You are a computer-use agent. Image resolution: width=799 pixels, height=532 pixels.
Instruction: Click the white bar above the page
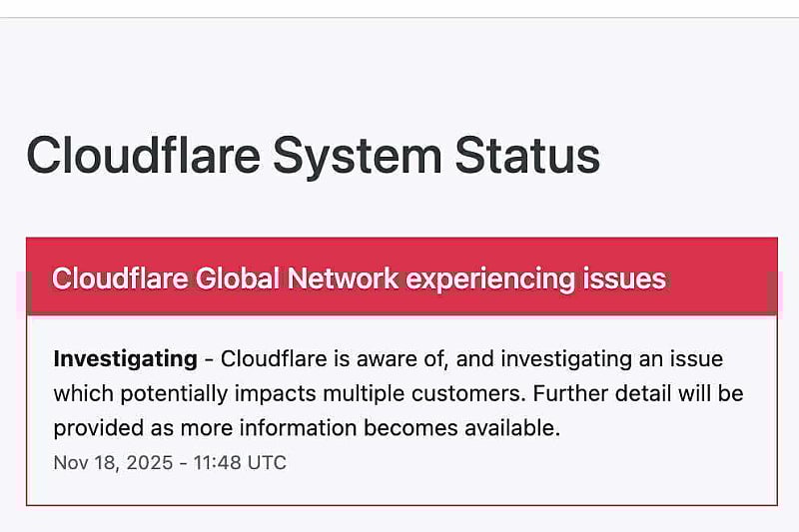pyautogui.click(x=399, y=8)
